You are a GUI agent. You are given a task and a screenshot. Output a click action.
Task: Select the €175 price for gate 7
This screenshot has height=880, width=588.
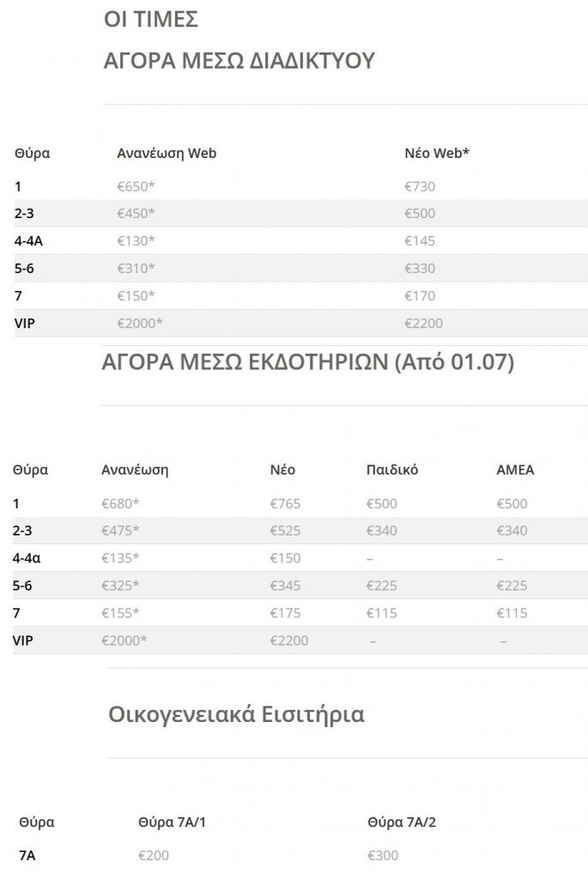[x=286, y=614]
